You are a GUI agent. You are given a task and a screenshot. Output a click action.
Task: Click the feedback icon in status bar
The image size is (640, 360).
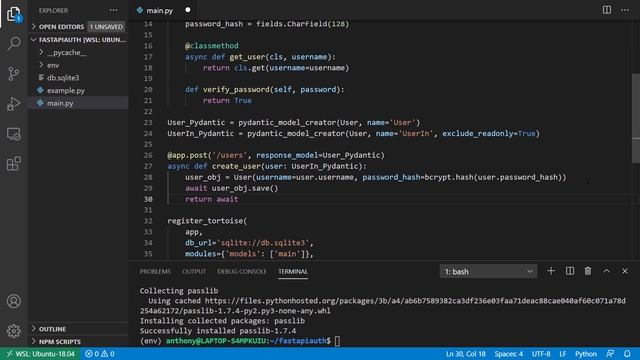pos(610,354)
